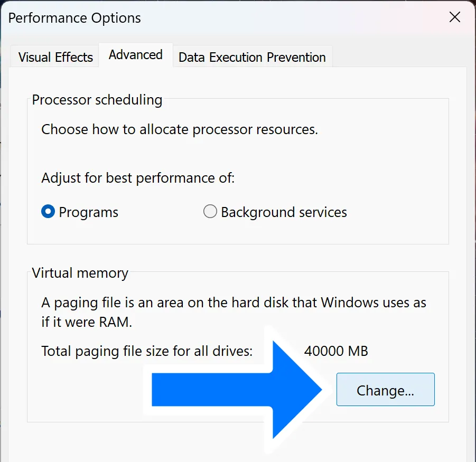Click the 'Choose how to allocate processor resources' text
This screenshot has height=462, width=476.
(180, 129)
